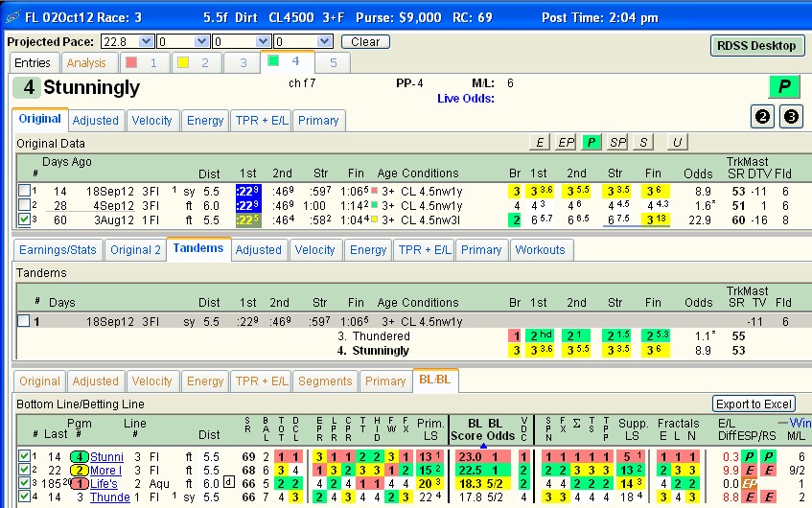Open the BL/BL tab

click(435, 380)
